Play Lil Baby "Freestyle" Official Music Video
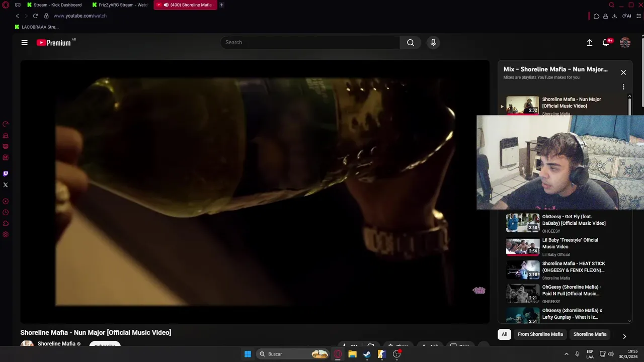 click(563, 246)
